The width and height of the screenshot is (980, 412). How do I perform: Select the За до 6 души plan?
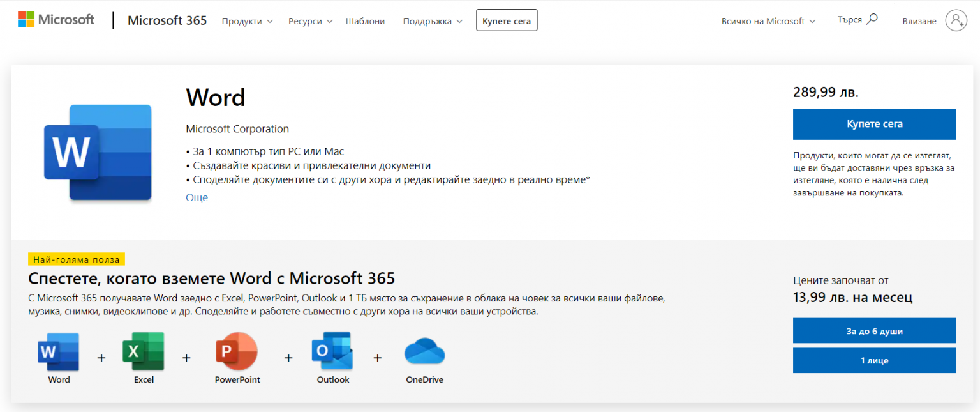[x=874, y=331]
